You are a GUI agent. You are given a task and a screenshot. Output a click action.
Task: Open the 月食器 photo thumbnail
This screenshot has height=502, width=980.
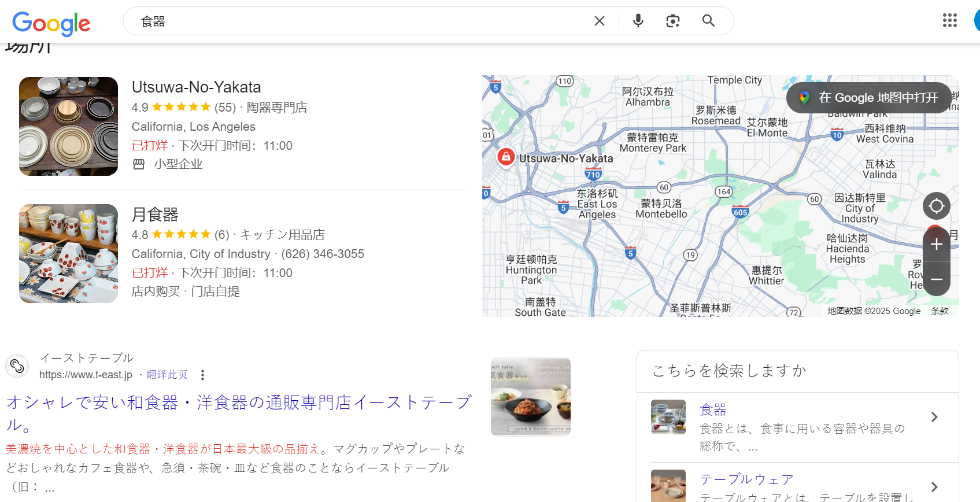(68, 253)
